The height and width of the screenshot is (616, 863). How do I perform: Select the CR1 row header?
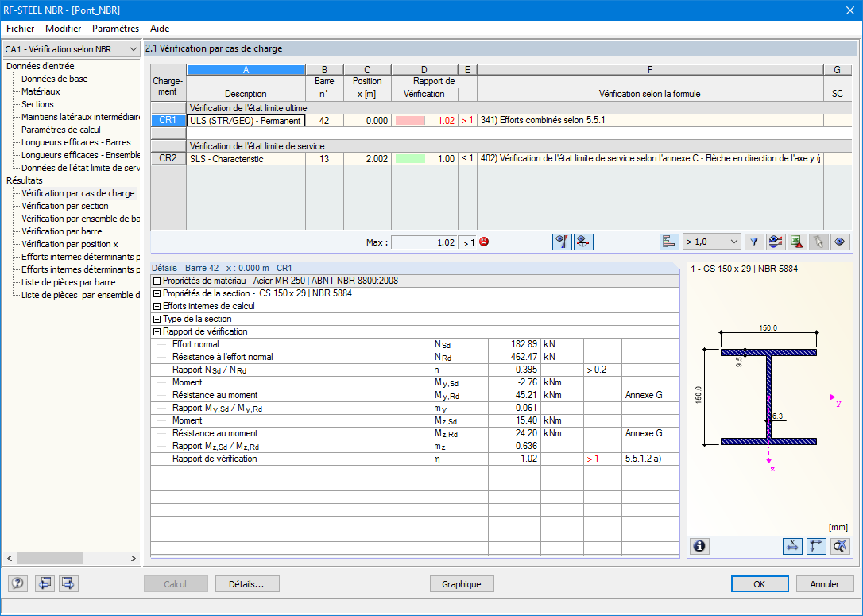(168, 121)
